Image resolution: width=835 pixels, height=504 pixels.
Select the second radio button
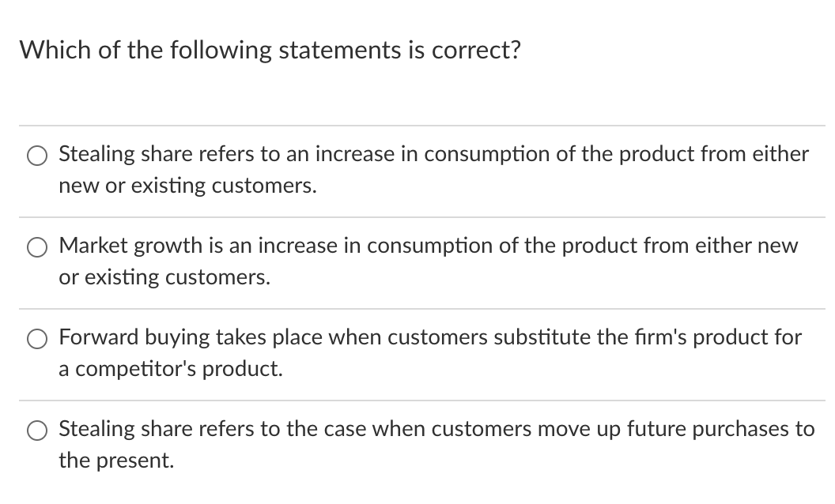click(x=36, y=247)
